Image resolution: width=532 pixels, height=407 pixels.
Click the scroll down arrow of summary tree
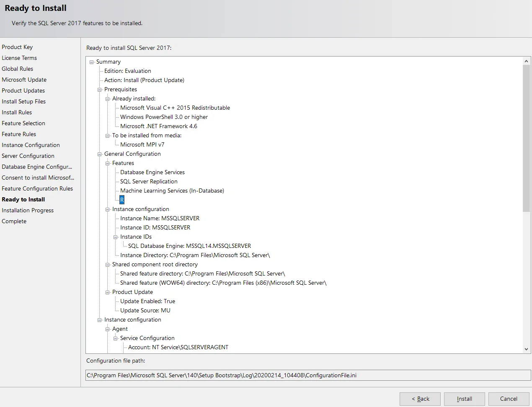tap(526, 349)
